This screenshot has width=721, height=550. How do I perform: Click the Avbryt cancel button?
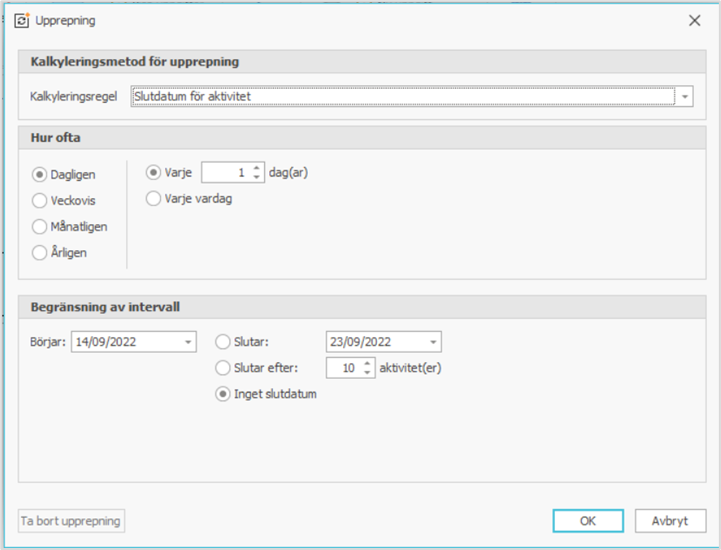[x=670, y=521]
